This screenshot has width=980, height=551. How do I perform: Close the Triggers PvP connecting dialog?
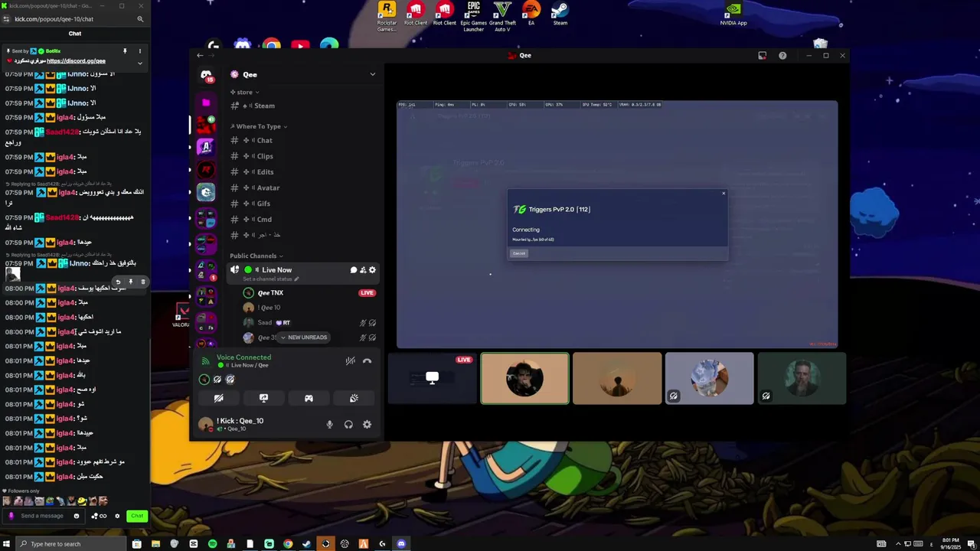coord(724,193)
